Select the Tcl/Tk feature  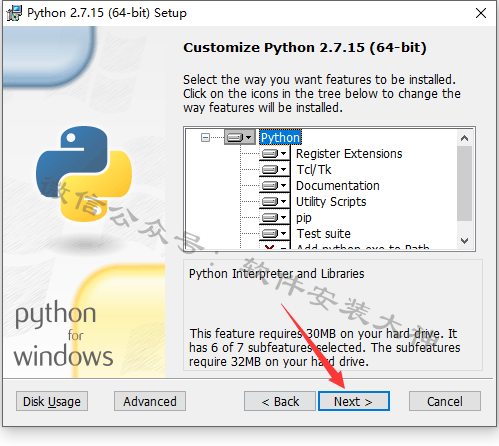click(x=314, y=170)
